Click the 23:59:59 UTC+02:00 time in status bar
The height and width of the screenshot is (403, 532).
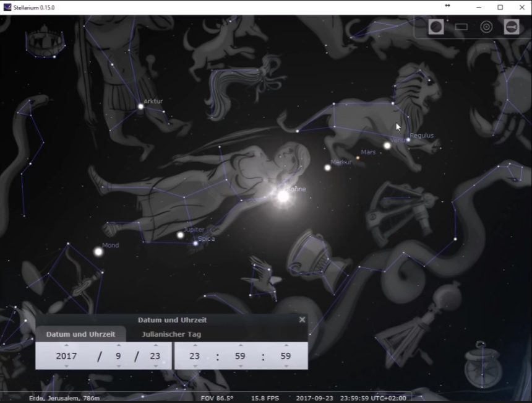(x=373, y=398)
